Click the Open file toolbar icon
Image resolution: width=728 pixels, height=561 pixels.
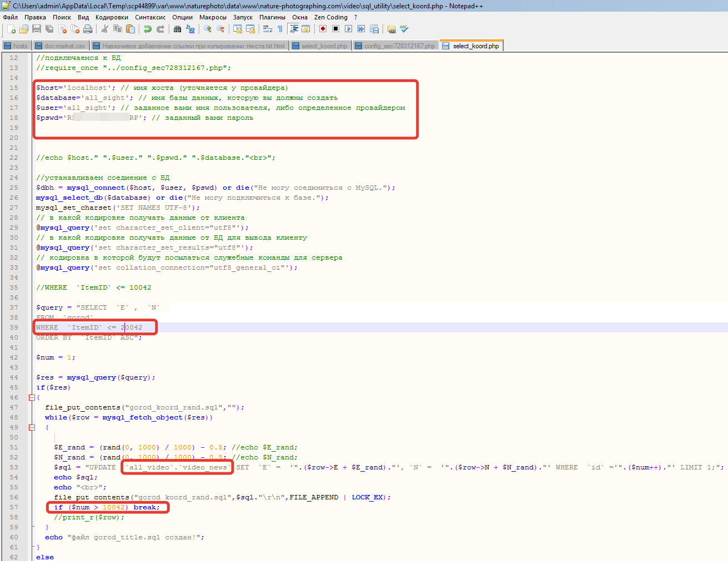[24, 29]
